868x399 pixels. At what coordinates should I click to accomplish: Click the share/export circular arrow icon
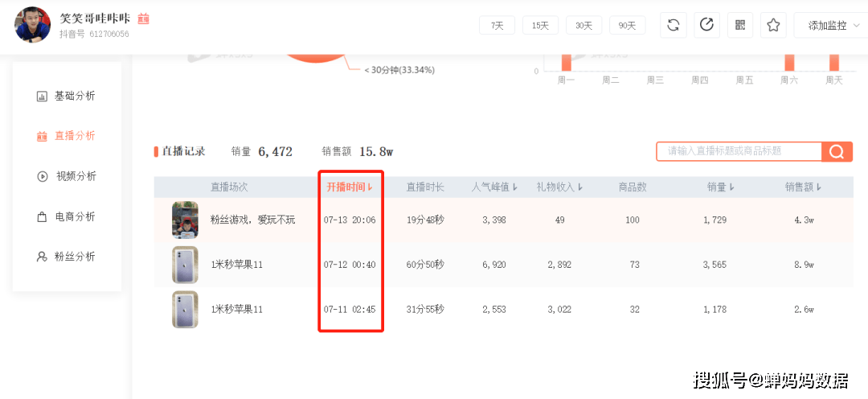coord(707,25)
